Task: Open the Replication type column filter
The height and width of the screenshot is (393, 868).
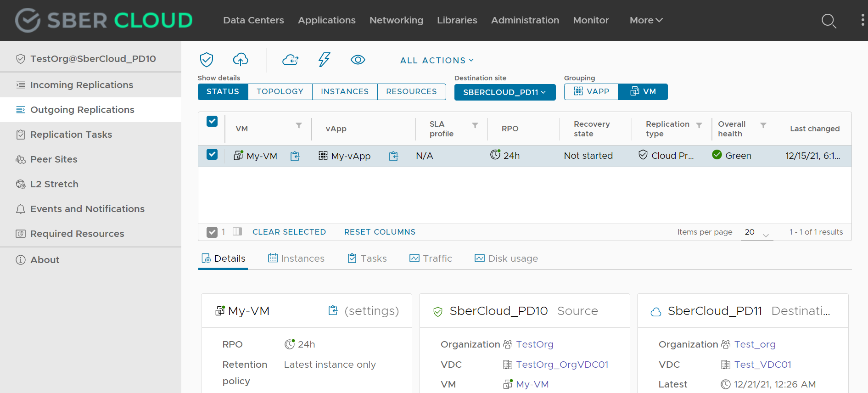Action: pos(699,125)
